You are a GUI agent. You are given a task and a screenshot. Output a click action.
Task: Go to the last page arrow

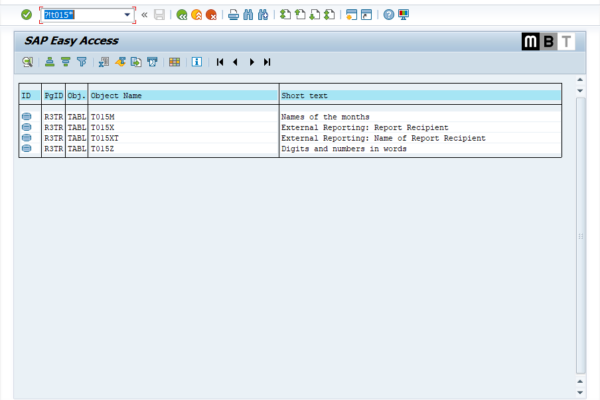click(267, 62)
